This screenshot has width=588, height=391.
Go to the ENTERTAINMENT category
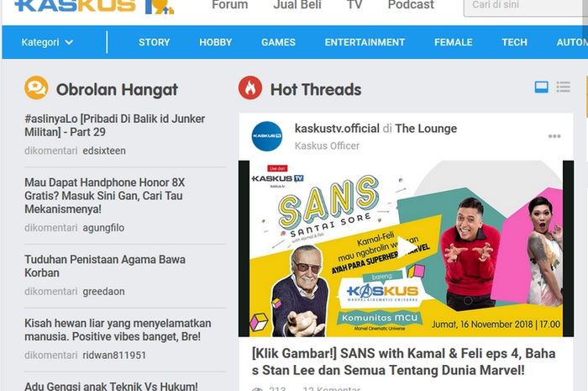(x=365, y=42)
